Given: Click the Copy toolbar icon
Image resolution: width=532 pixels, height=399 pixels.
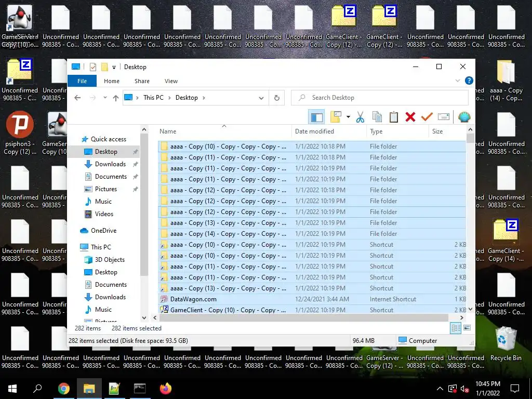Looking at the screenshot, I should [x=377, y=117].
